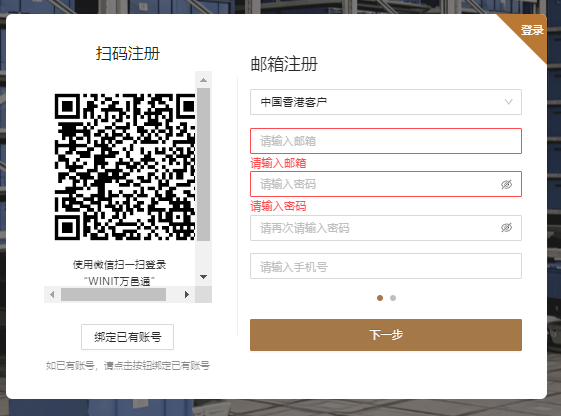The width and height of the screenshot is (561, 416).
Task: Click the QR panel scroll left arrow
Action: [x=52, y=295]
